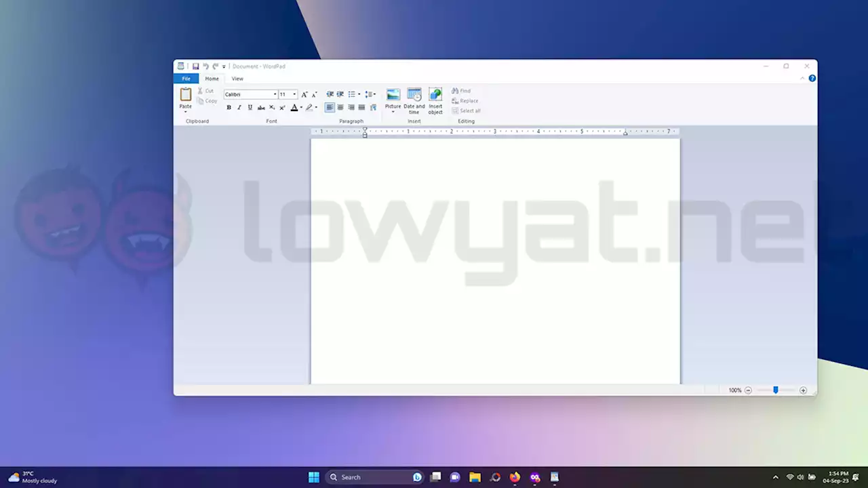This screenshot has width=868, height=488.
Task: Zoom out with the minus button
Action: [748, 390]
